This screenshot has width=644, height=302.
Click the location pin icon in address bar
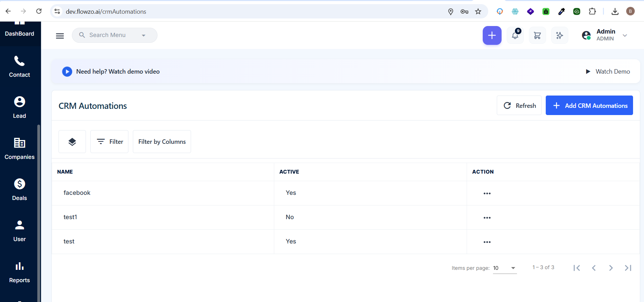[x=451, y=12]
